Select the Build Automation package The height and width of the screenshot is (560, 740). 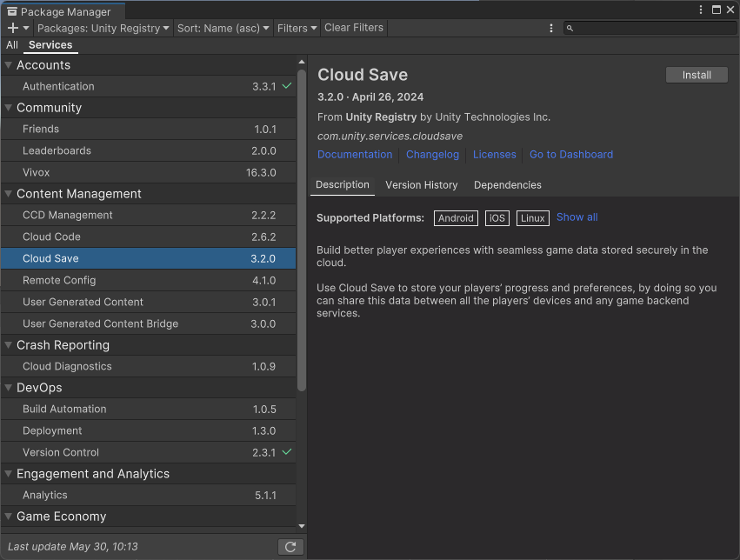[148, 409]
